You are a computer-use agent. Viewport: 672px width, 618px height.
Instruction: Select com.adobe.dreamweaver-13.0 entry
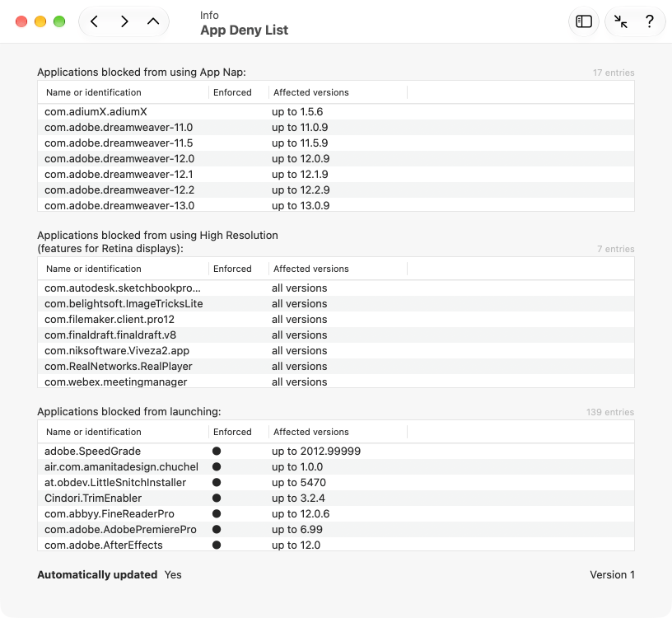tap(336, 205)
